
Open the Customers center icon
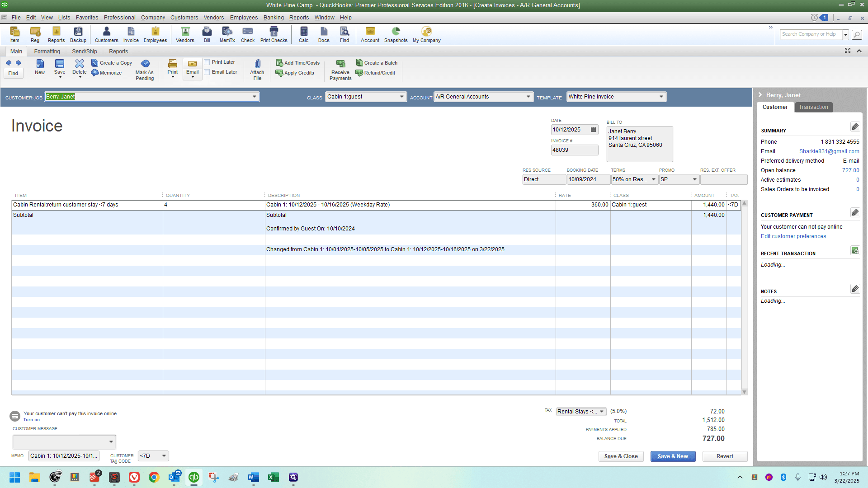coord(107,34)
